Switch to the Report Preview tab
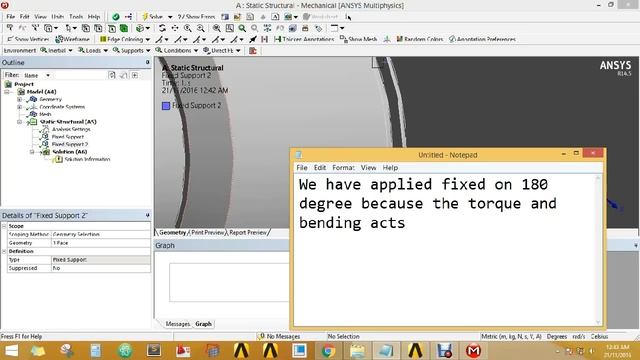This screenshot has width=640, height=360. coord(248,232)
